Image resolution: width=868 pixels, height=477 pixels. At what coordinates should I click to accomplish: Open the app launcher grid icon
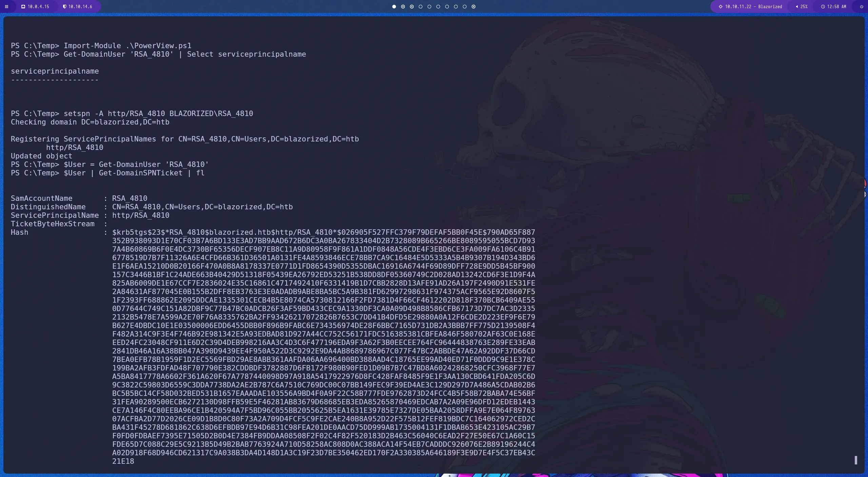(x=7, y=6)
